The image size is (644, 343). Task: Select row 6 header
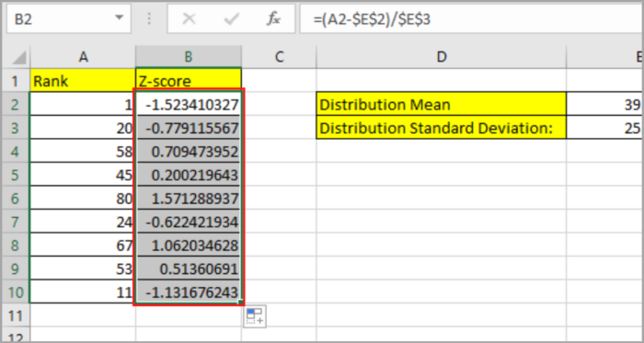pyautogui.click(x=16, y=199)
